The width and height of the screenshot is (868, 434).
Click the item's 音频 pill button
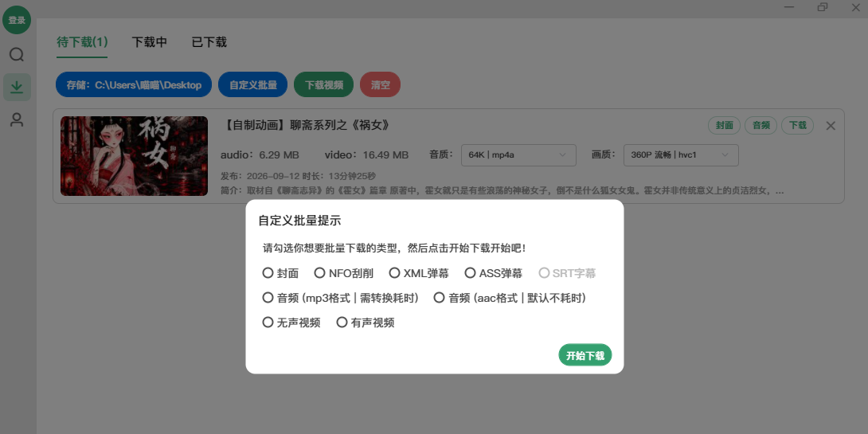pyautogui.click(x=761, y=126)
